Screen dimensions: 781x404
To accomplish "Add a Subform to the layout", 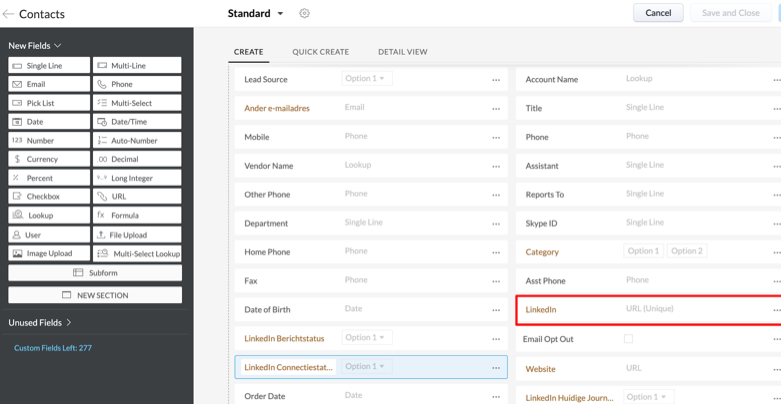I will pyautogui.click(x=95, y=272).
